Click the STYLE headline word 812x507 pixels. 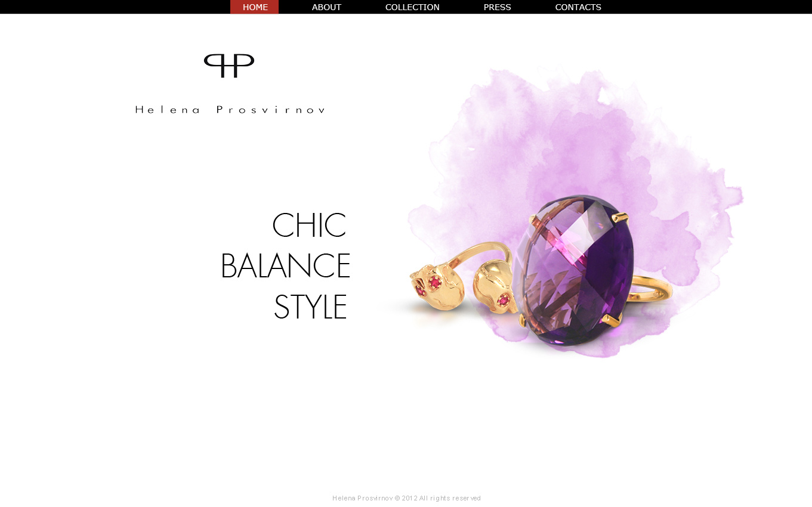click(x=310, y=307)
